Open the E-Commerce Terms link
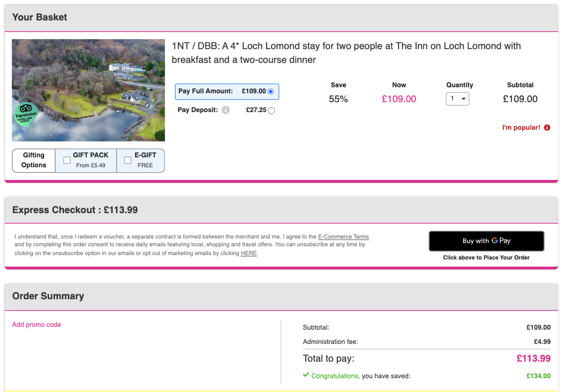 click(x=343, y=237)
